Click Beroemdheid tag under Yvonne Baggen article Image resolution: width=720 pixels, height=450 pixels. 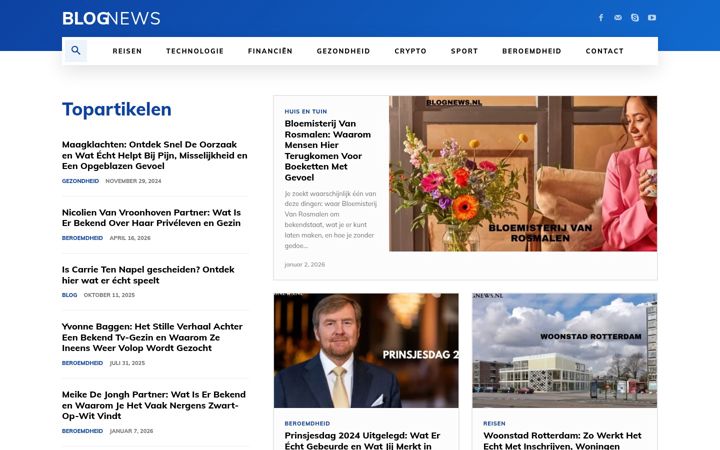82,363
